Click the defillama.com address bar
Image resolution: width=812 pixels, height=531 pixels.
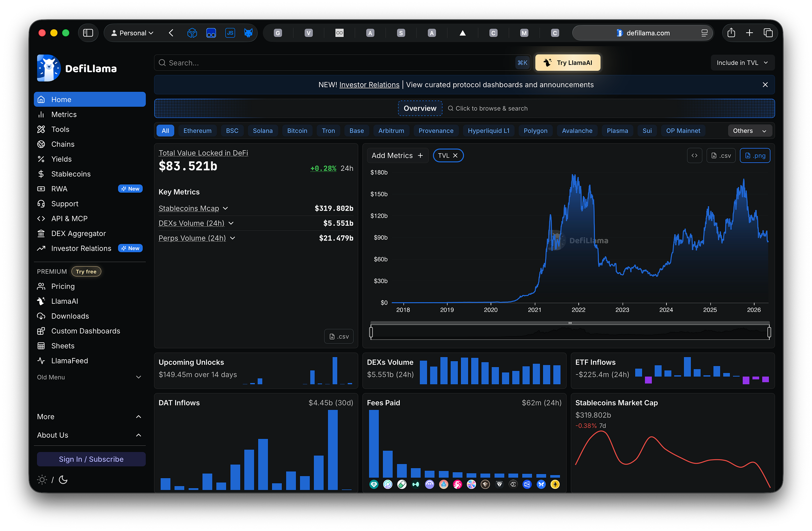(643, 33)
